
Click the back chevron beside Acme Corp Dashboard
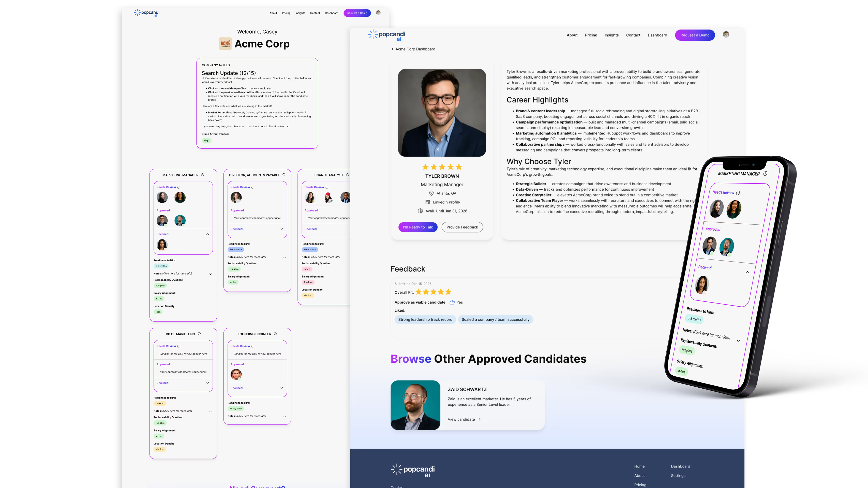coord(392,49)
